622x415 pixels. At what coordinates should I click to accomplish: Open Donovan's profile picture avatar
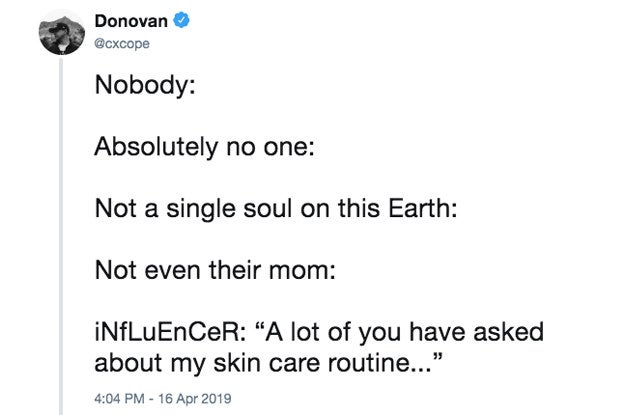pos(61,35)
